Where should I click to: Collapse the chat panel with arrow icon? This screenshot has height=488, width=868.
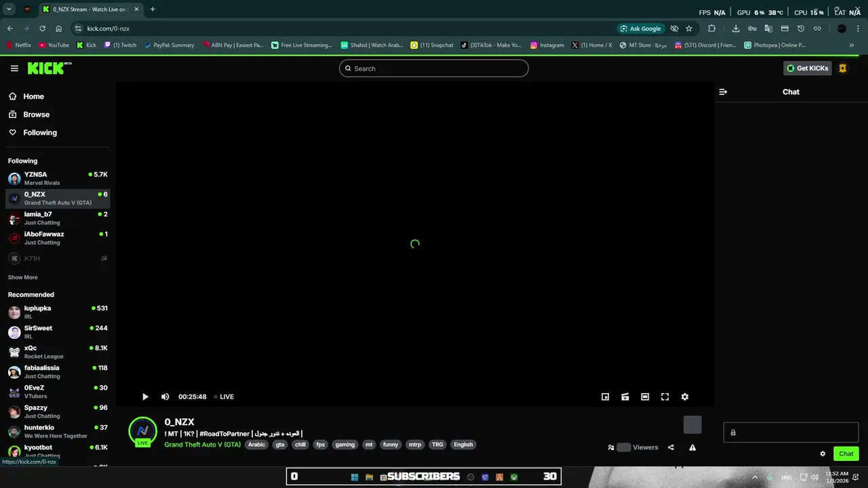723,91
